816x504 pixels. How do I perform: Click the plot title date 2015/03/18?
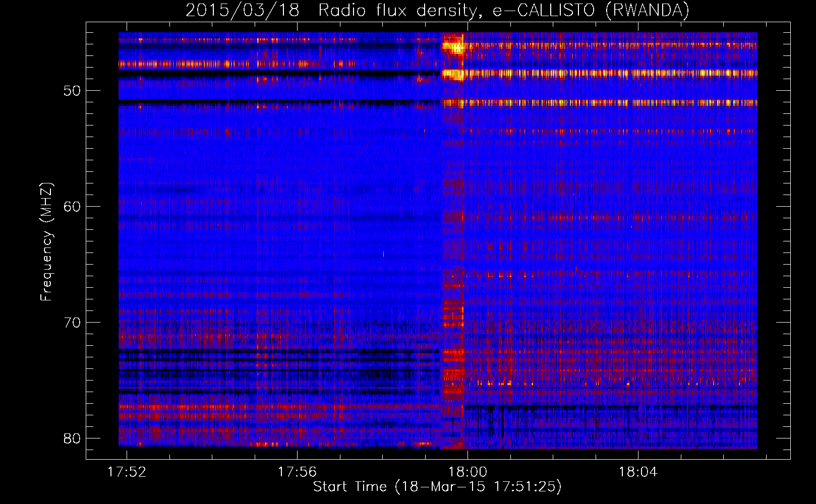point(242,11)
